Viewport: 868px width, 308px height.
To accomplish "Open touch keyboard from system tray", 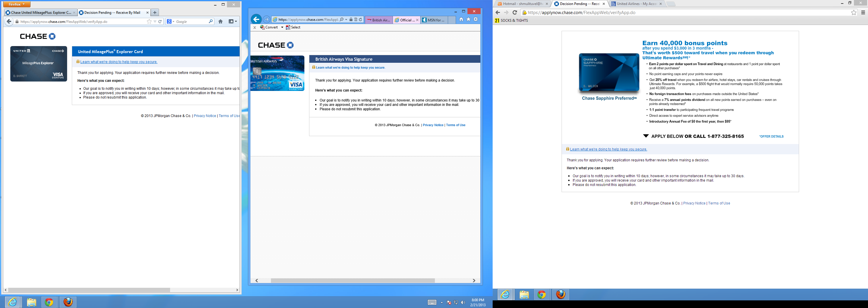I will [x=432, y=302].
